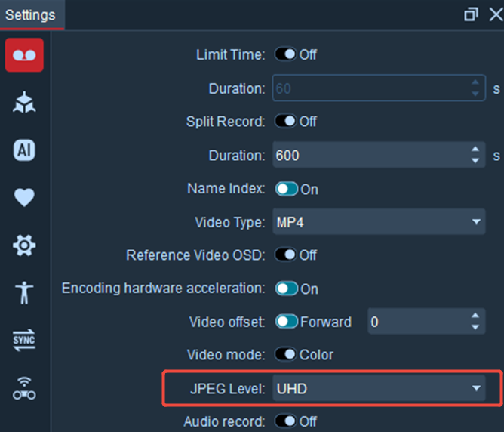Open the human skeleton figure icon
Screen dimensions: 504x432
pyautogui.click(x=24, y=293)
